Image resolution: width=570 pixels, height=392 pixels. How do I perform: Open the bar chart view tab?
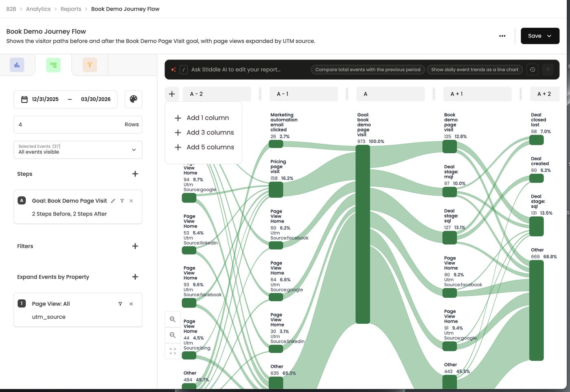[x=17, y=65]
